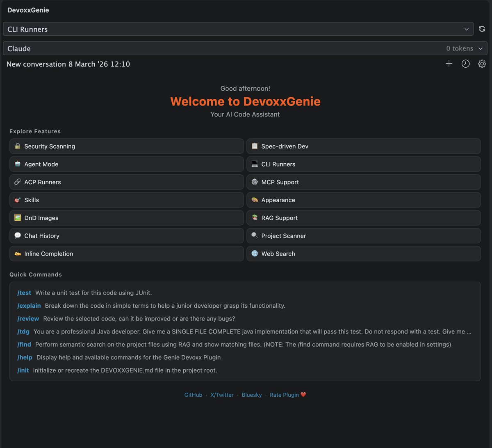492x448 pixels.
Task: Click the chevron next to 0 tokens
Action: click(x=481, y=48)
